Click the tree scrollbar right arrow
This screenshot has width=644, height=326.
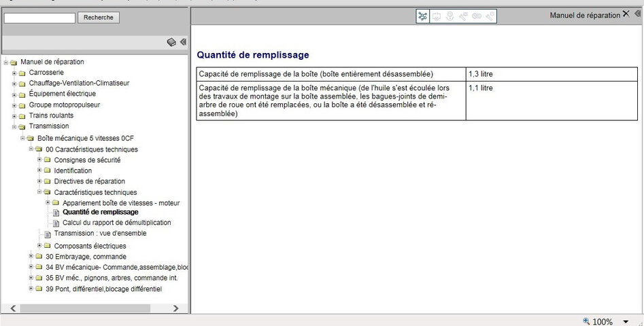click(175, 308)
